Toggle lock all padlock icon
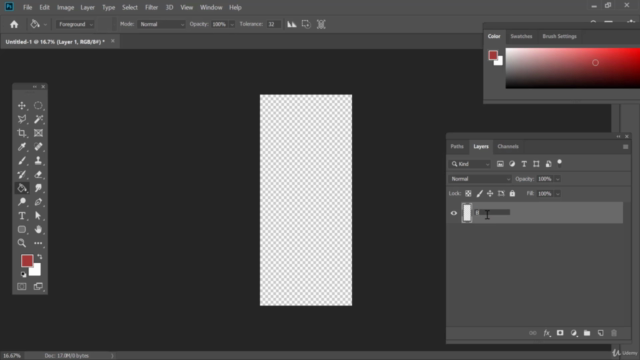The width and height of the screenshot is (640, 360). coord(512,194)
